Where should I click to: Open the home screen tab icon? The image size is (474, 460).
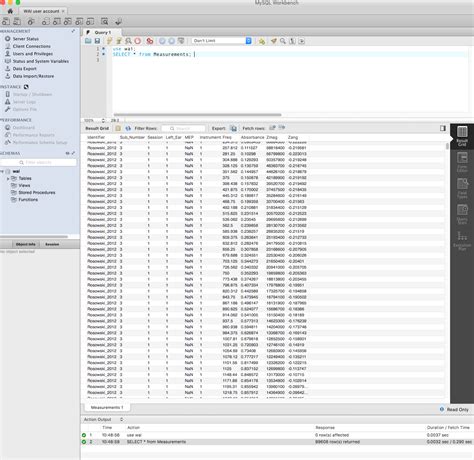tap(10, 11)
